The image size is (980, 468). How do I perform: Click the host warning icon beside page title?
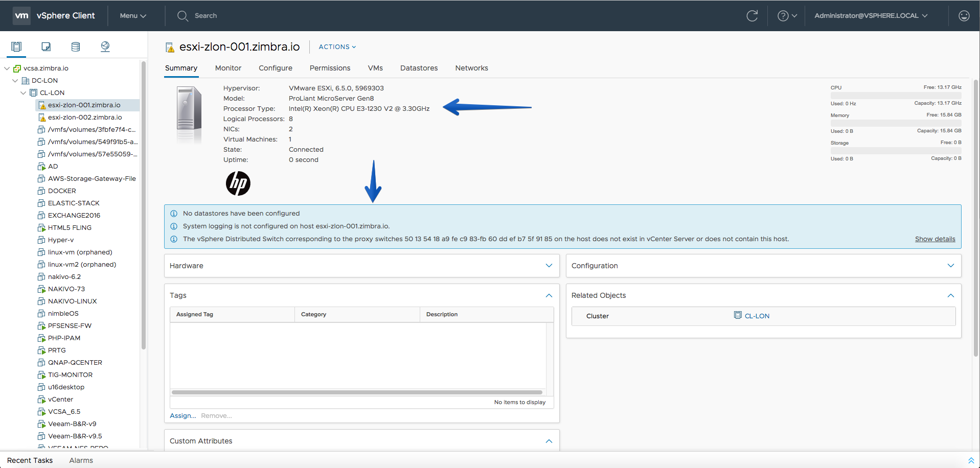coord(170,48)
